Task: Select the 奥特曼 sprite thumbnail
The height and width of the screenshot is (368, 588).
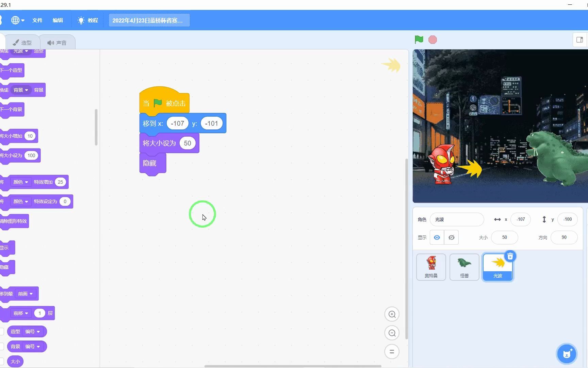Action: tap(431, 267)
